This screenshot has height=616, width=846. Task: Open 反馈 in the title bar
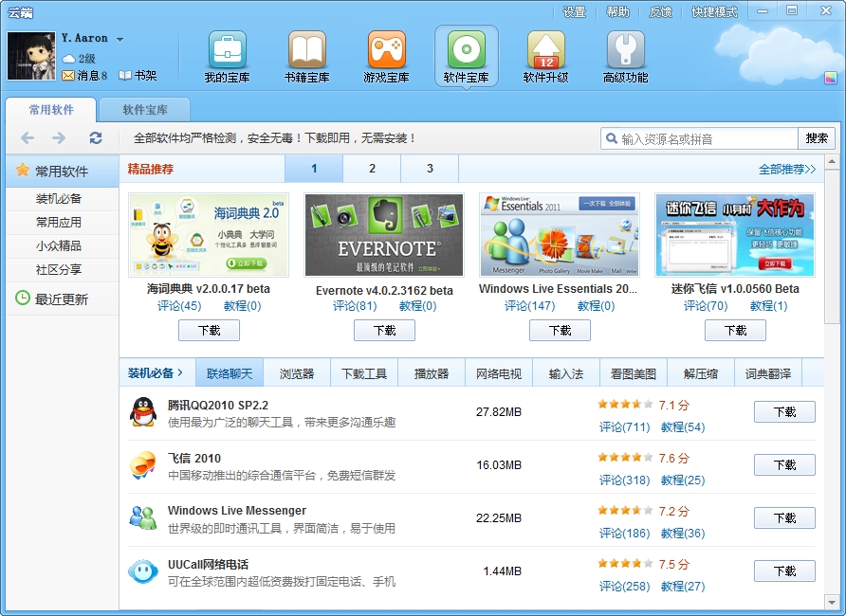click(660, 12)
